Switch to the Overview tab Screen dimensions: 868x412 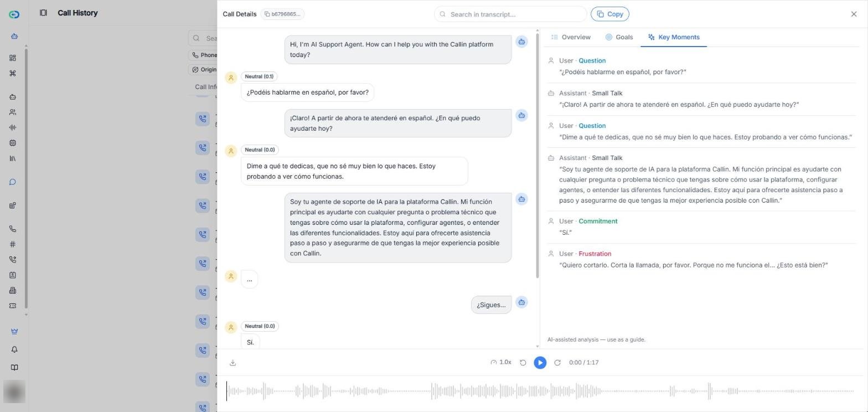click(571, 37)
